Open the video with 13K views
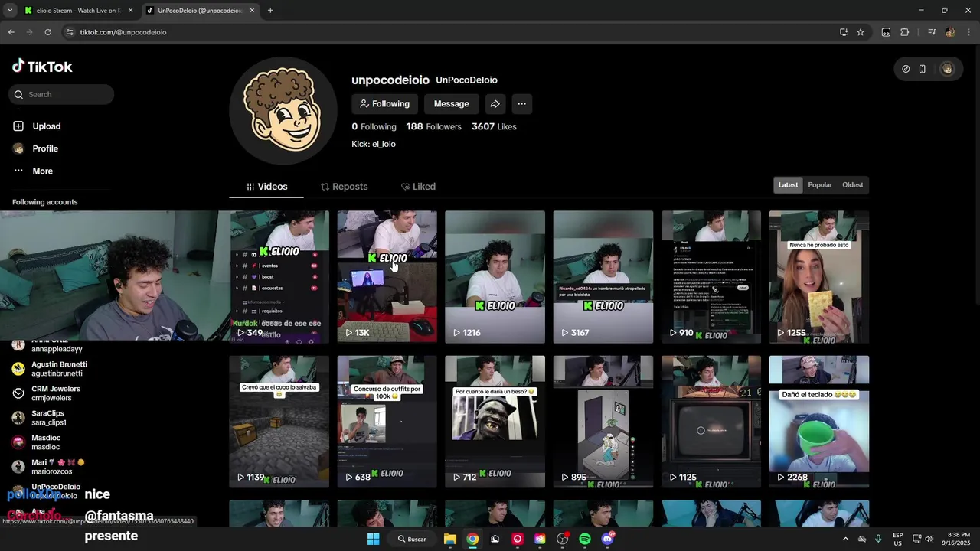Image resolution: width=980 pixels, height=551 pixels. 387,276
